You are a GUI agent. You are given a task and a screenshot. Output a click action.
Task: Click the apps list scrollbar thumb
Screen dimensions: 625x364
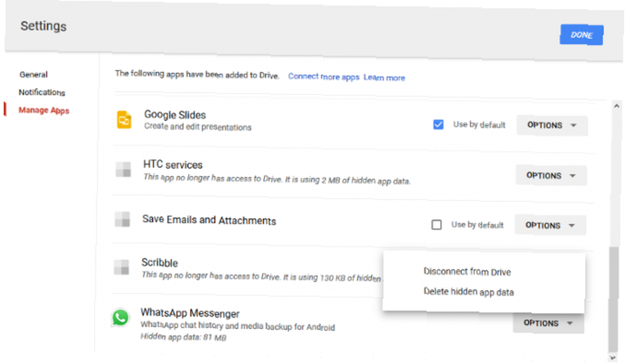point(614,300)
